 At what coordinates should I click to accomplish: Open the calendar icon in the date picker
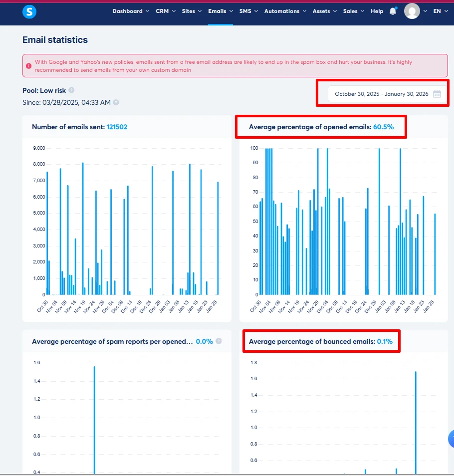[437, 93]
